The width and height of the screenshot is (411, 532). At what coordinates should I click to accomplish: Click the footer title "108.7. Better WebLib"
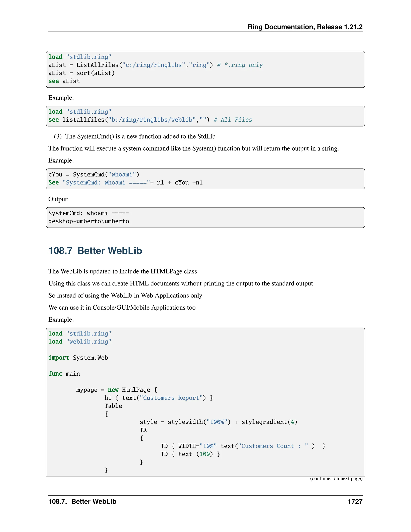(x=82, y=501)
